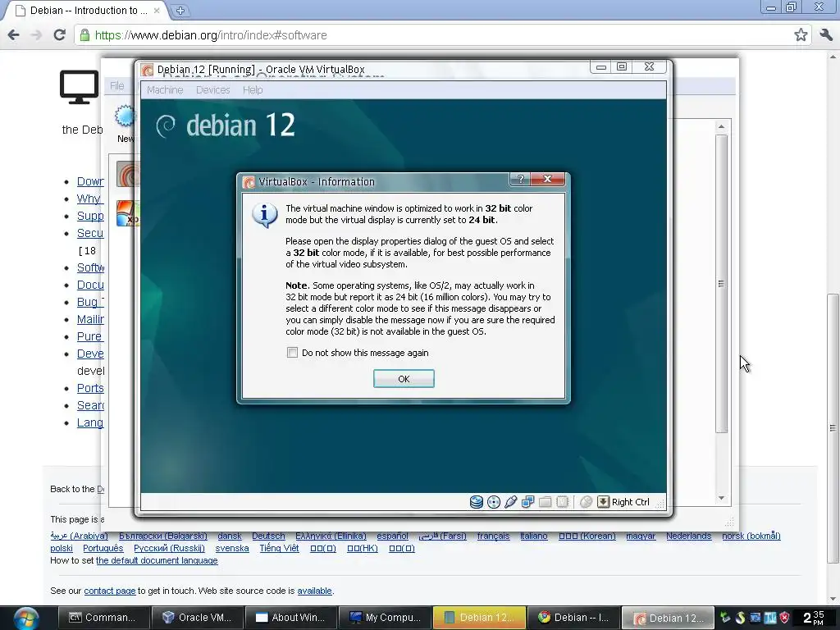Viewport: 840px width, 630px height.
Task: Click the virtualization chip indicator icon
Action: (562, 502)
